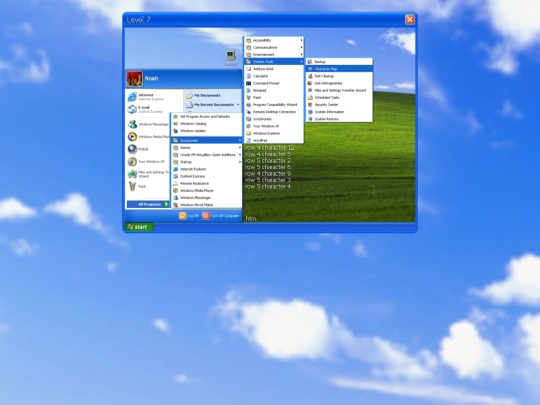This screenshot has width=540, height=405.
Task: Open Remote Assistance icon in All Programs
Action: (x=175, y=184)
